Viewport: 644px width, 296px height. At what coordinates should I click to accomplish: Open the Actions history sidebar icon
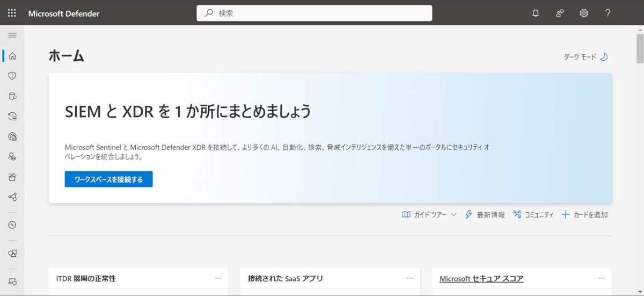[x=12, y=116]
